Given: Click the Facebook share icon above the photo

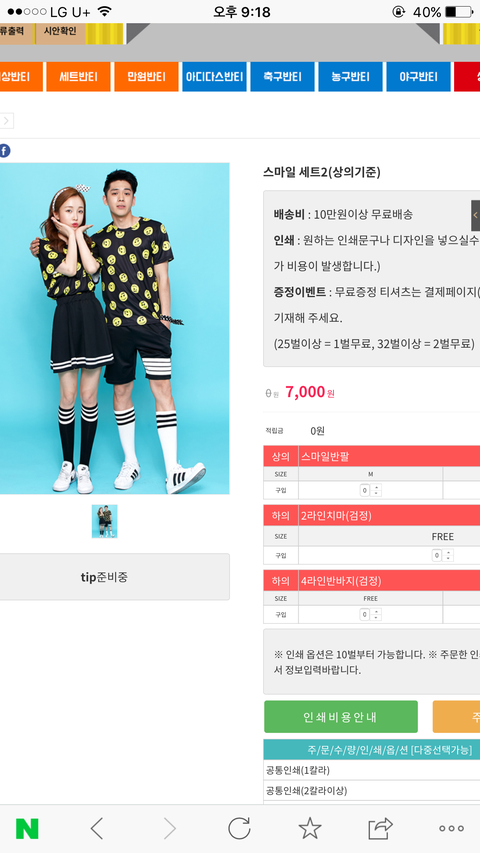Looking at the screenshot, I should 4,151.
